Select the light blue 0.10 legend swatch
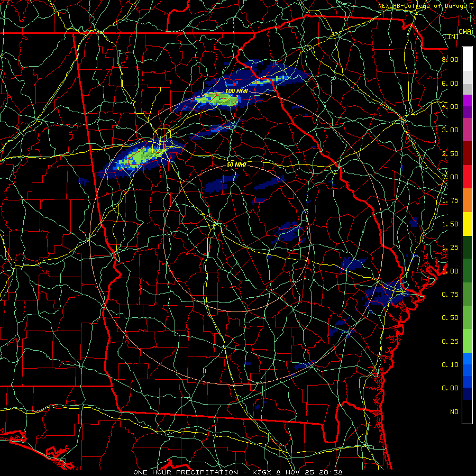The width and height of the screenshot is (476, 476). click(x=467, y=359)
